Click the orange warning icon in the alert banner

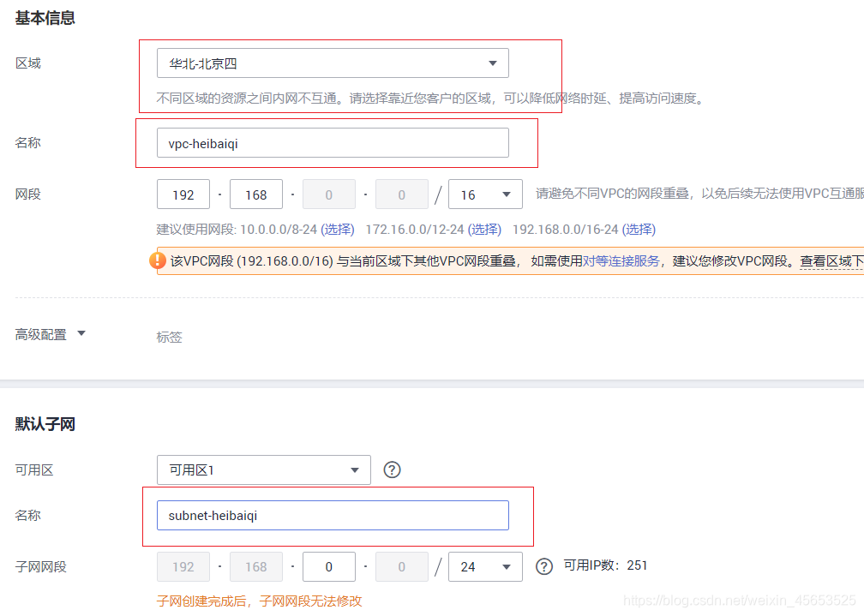coord(159,261)
